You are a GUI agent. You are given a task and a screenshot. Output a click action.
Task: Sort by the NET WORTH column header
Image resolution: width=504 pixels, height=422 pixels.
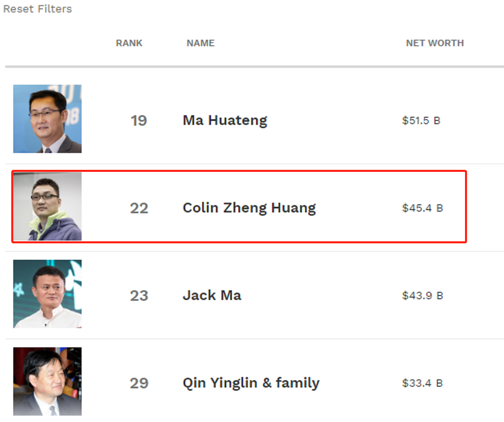[x=435, y=43]
